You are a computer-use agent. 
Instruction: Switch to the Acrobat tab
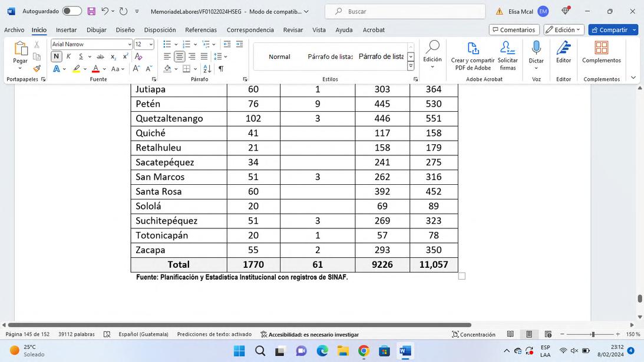[x=374, y=30]
